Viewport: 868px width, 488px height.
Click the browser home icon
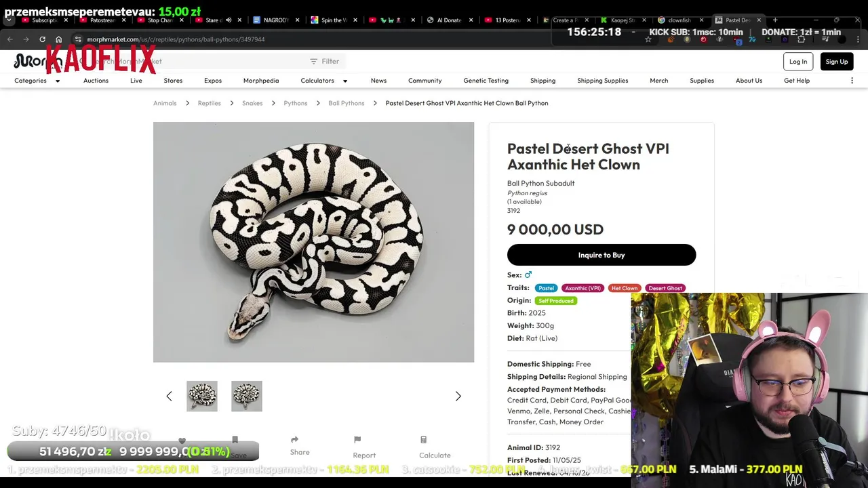[58, 39]
